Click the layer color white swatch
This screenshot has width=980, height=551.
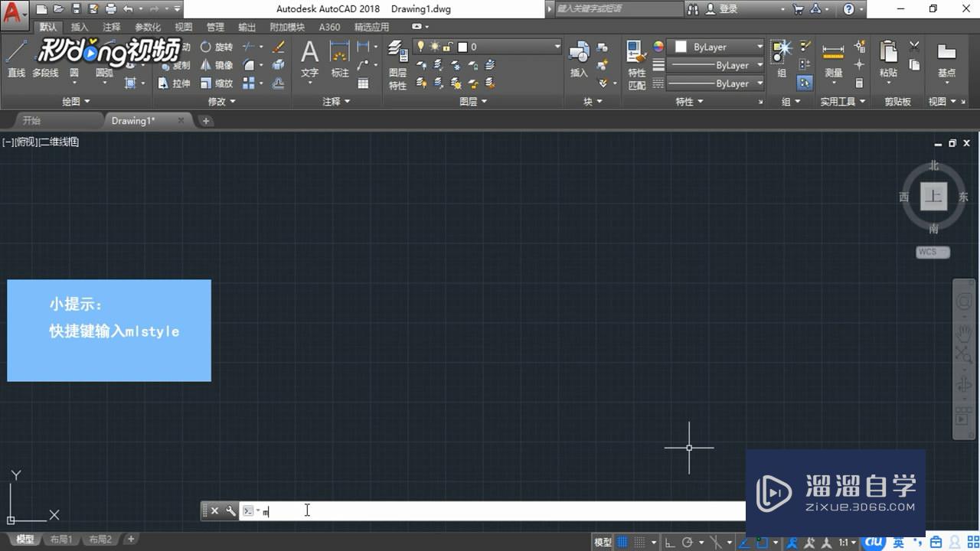(x=462, y=47)
